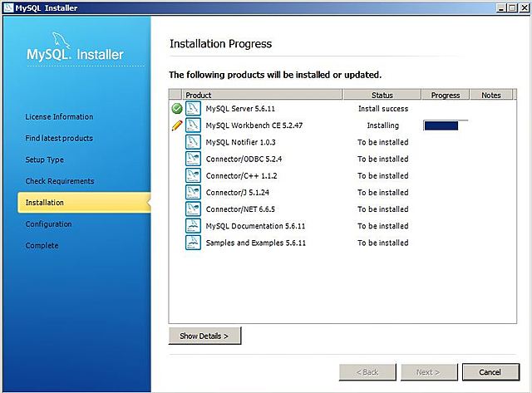Click the Connector/C++ 1.1.2 product icon

pos(193,175)
